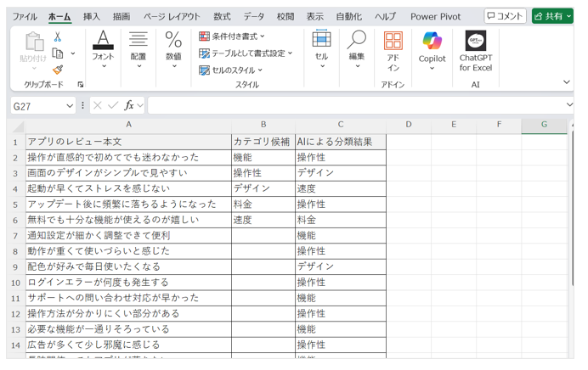Click the Comments (コメント) button

505,16
